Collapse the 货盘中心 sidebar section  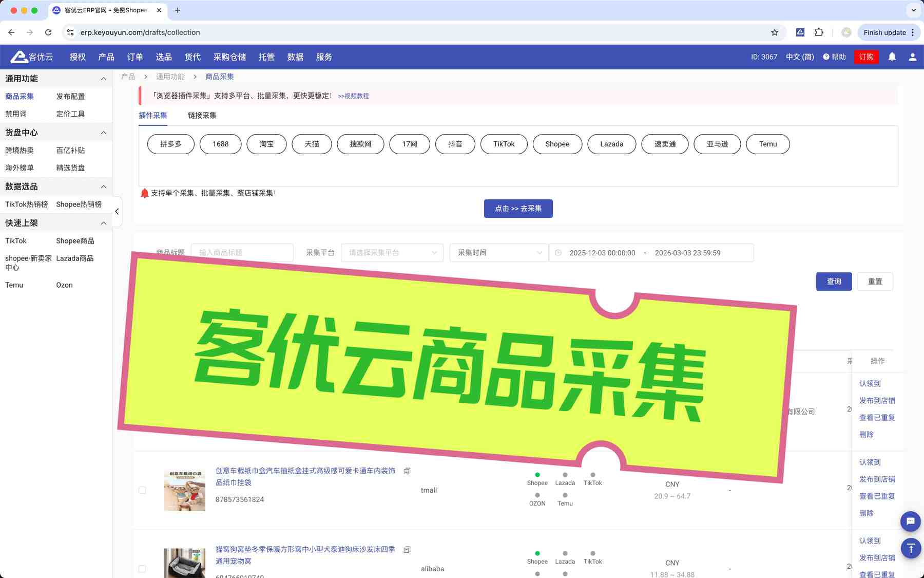point(103,133)
